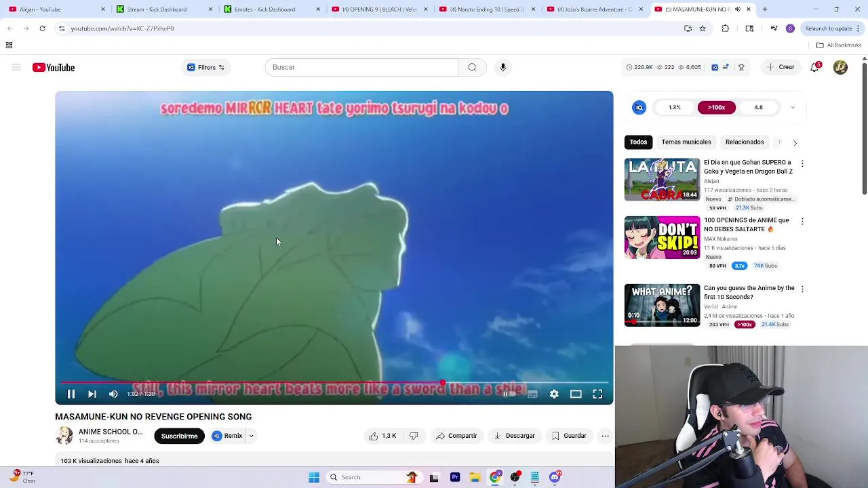Open a new browser tab
868x488 pixels.
764,9
